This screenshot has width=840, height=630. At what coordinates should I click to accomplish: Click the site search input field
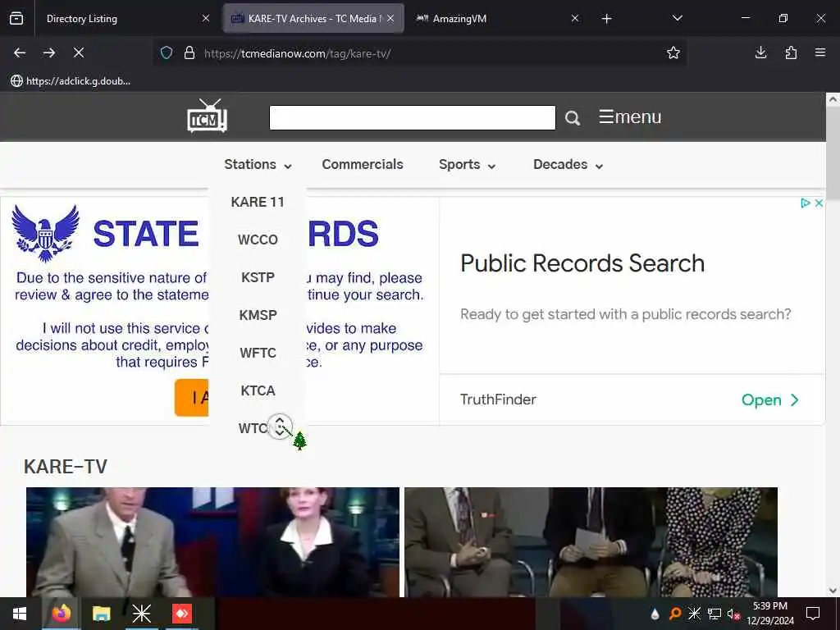(x=413, y=117)
